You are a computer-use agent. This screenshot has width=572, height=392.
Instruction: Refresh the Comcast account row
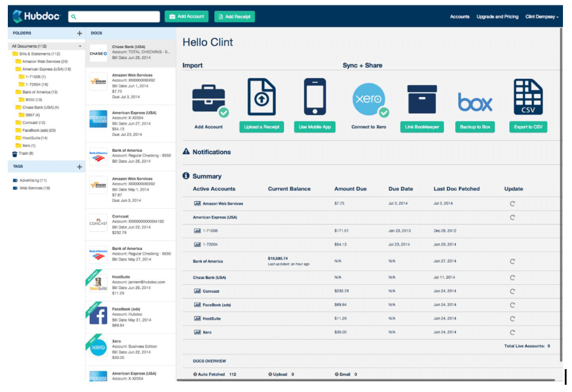click(x=512, y=291)
